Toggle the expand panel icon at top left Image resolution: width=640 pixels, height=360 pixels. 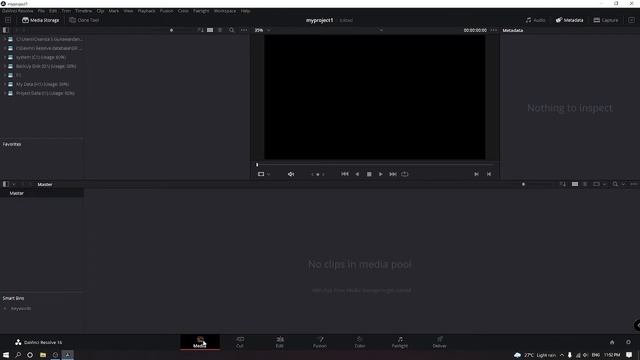pos(8,20)
